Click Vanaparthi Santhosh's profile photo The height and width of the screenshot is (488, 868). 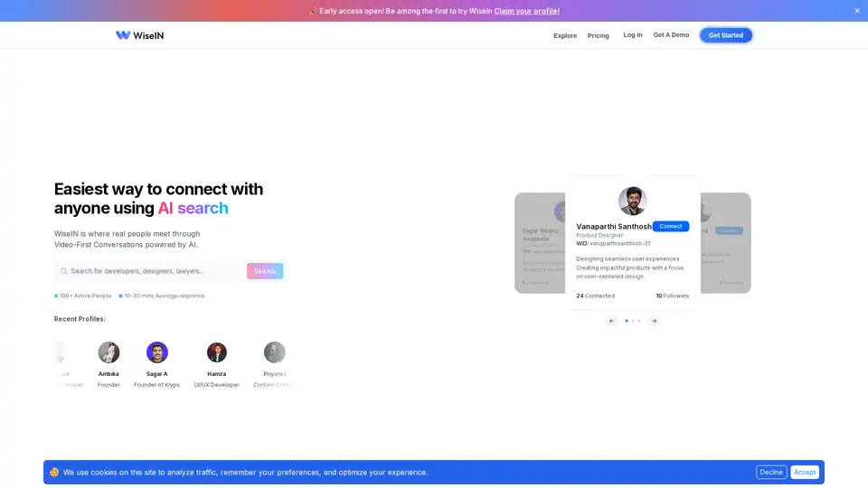point(632,201)
